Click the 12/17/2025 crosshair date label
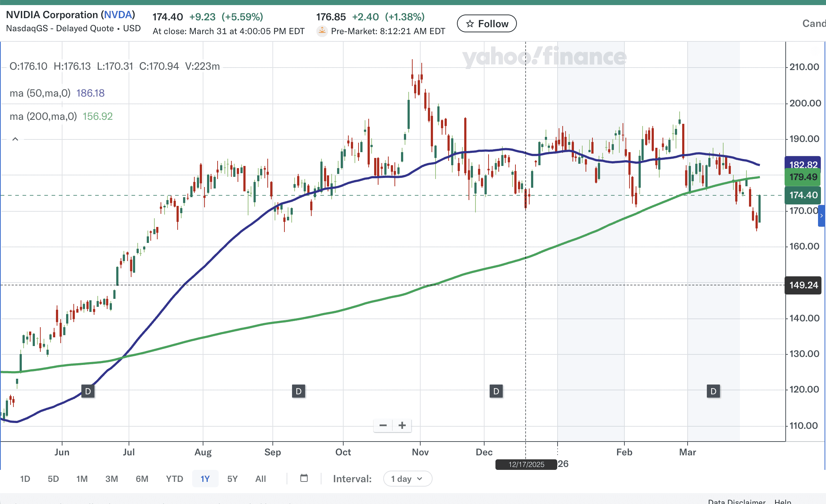Image resolution: width=826 pixels, height=504 pixels. [526, 464]
